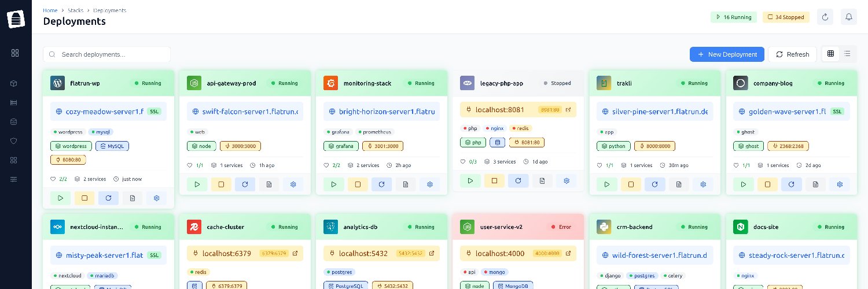Viewport: 868px width, 289px height.
Task: Click the Error status on user-service-v2
Action: tap(561, 227)
